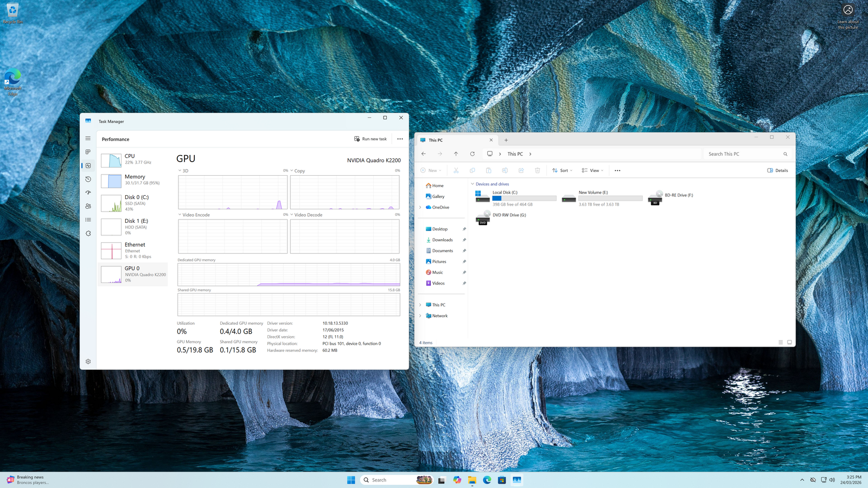Image resolution: width=868 pixels, height=488 pixels.
Task: Click the Local Disk (C:) usage bar
Action: pos(524,198)
